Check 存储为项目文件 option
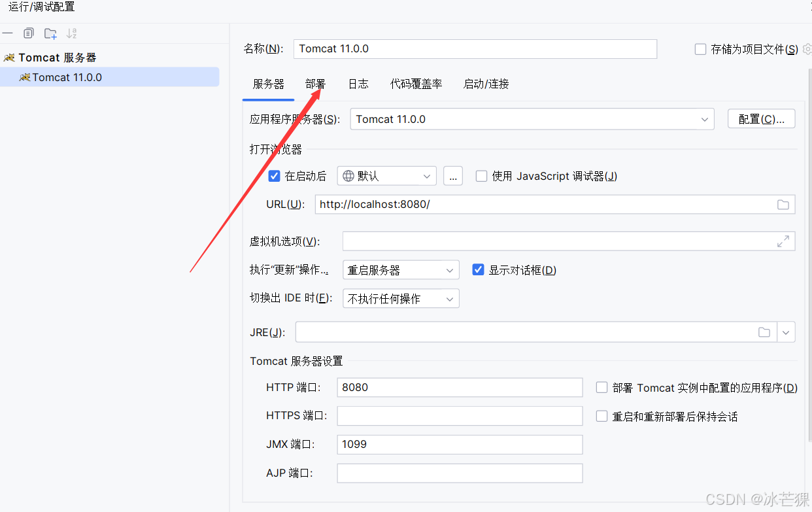 click(x=700, y=48)
